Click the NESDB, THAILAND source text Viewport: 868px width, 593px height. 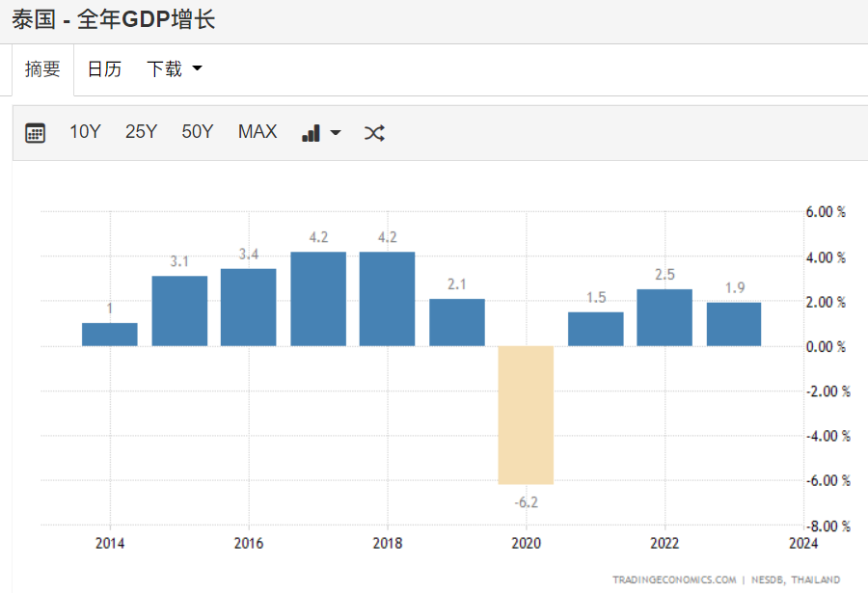(x=796, y=580)
